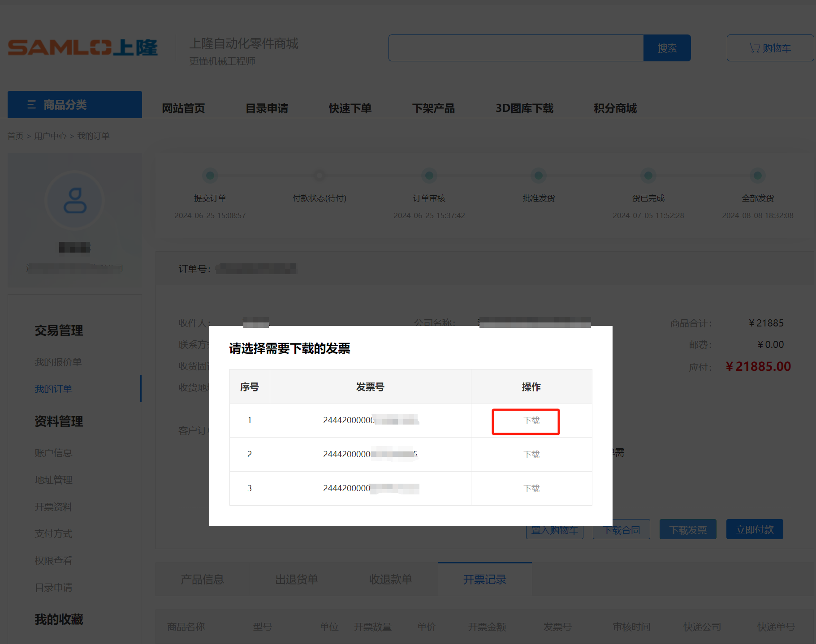Open 地址管理 in the sidebar
Viewport: 816px width, 644px height.
tap(53, 480)
